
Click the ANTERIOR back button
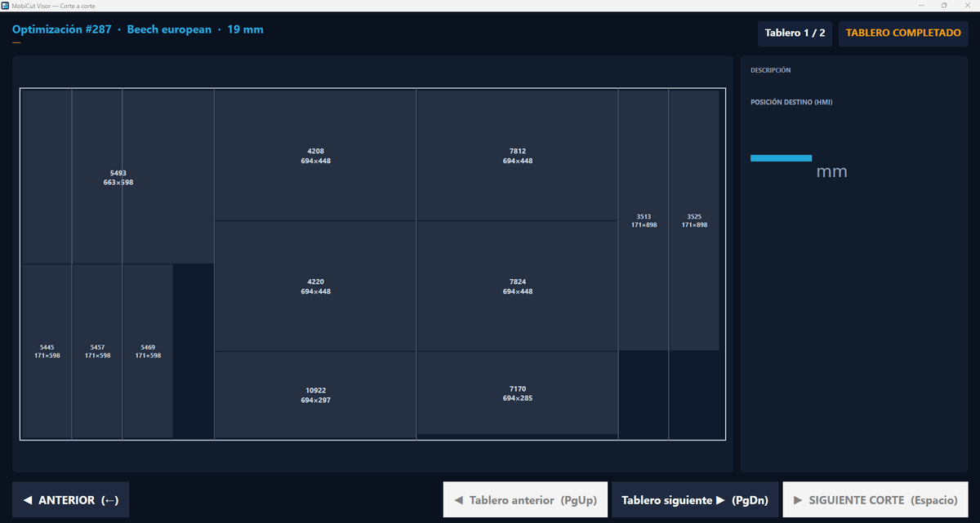pos(71,499)
